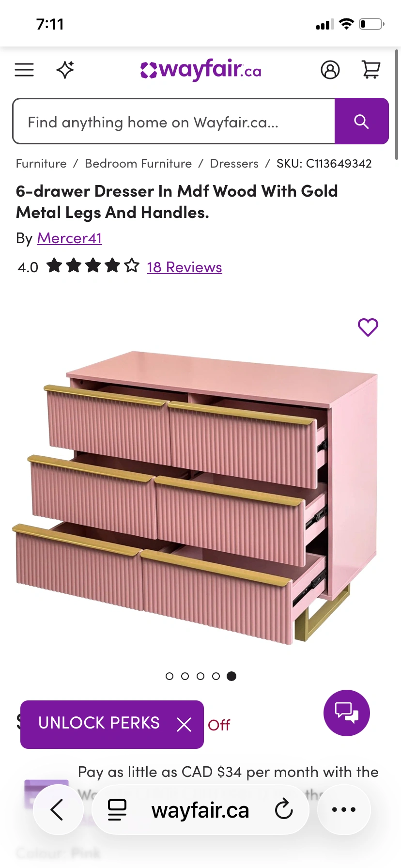Image resolution: width=401 pixels, height=868 pixels.
Task: Save dresser with heart favorite icon
Action: click(x=368, y=327)
